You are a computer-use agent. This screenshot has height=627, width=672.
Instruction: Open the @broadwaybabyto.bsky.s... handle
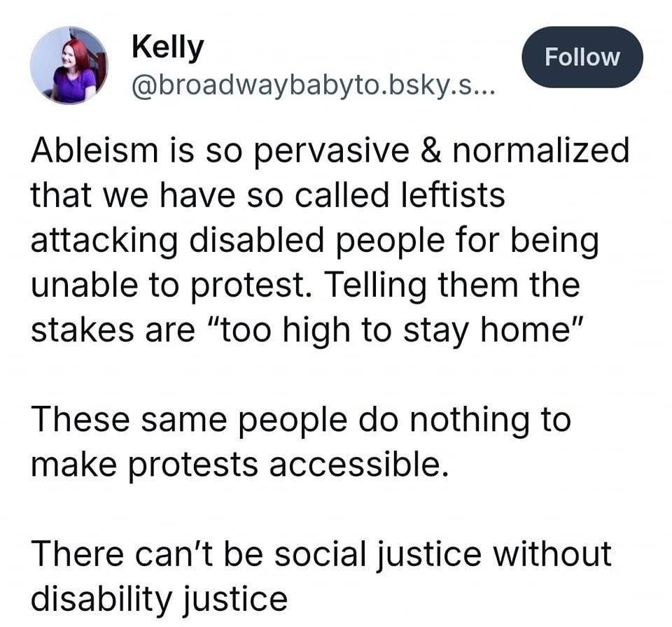(x=314, y=87)
